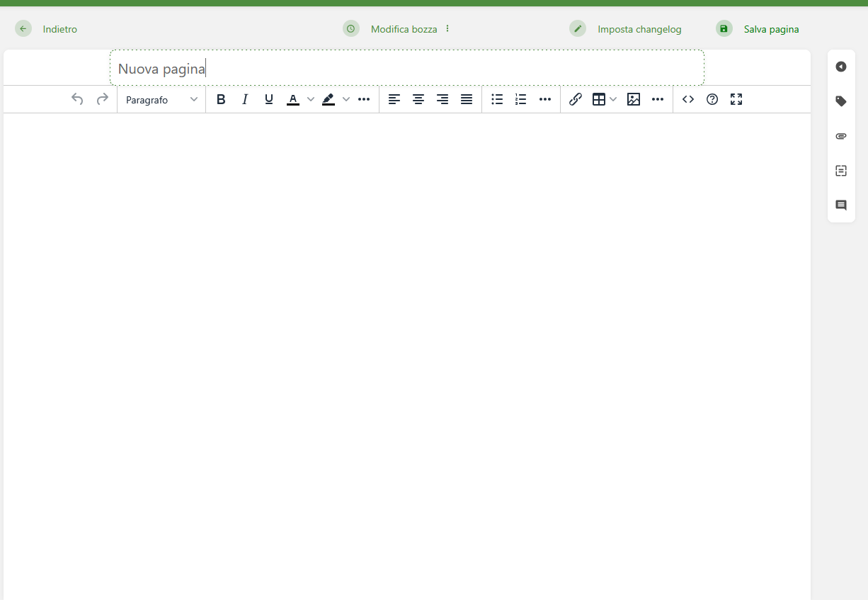Viewport: 868px width, 600px height.
Task: Insert or edit a link
Action: tap(576, 99)
